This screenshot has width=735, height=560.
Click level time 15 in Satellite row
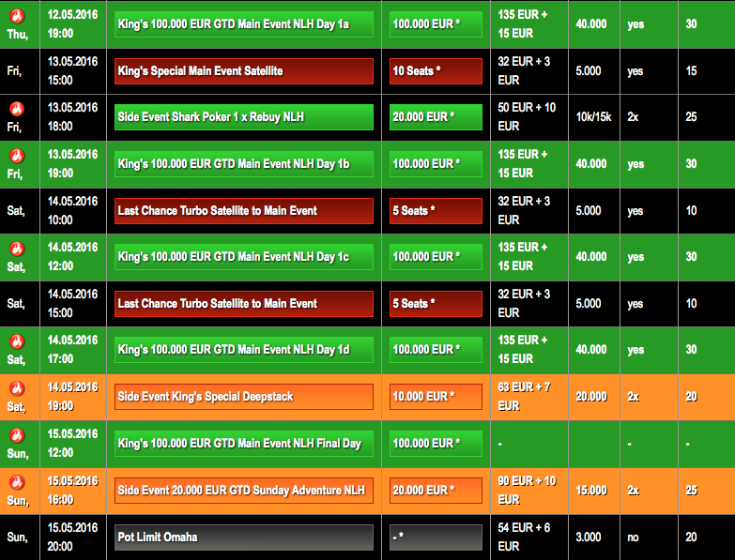point(691,70)
